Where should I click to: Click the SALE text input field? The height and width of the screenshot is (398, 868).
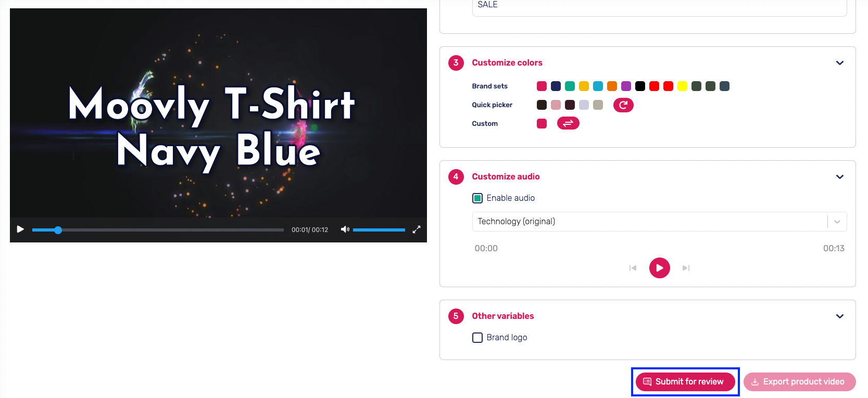pyautogui.click(x=659, y=7)
